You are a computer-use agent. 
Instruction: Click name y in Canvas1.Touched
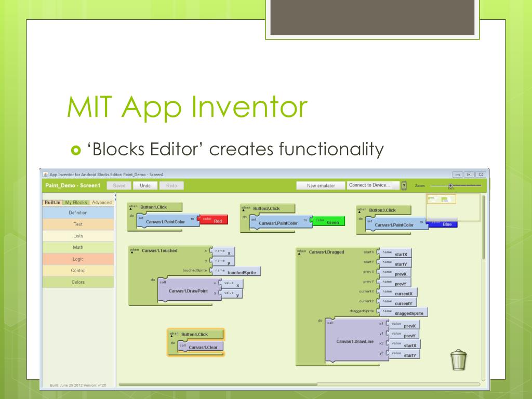click(223, 262)
